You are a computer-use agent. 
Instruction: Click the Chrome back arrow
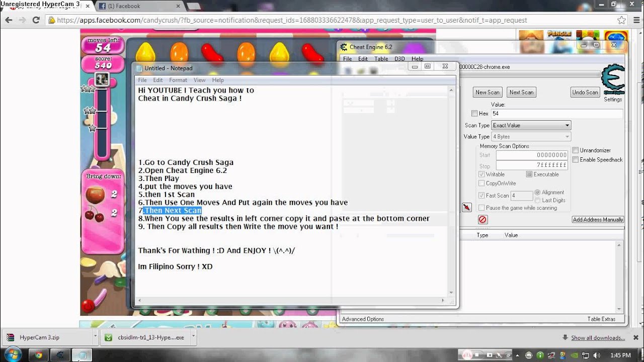coord(9,20)
